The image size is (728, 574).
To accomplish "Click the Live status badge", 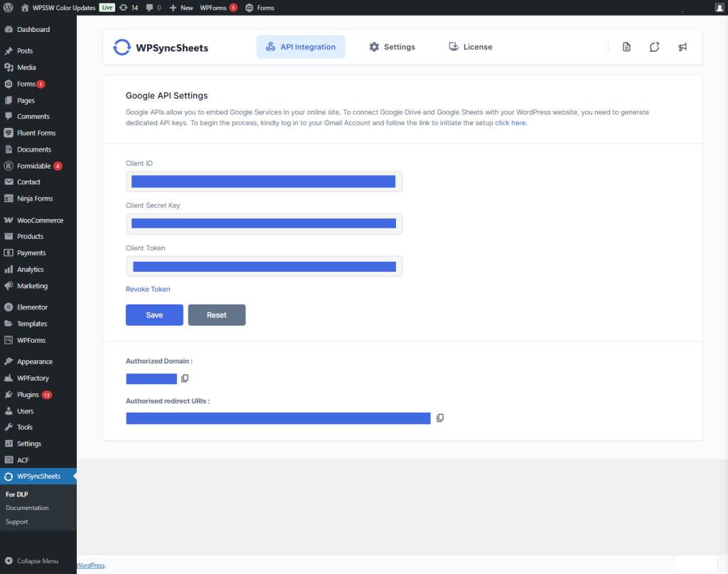I will pyautogui.click(x=107, y=7).
